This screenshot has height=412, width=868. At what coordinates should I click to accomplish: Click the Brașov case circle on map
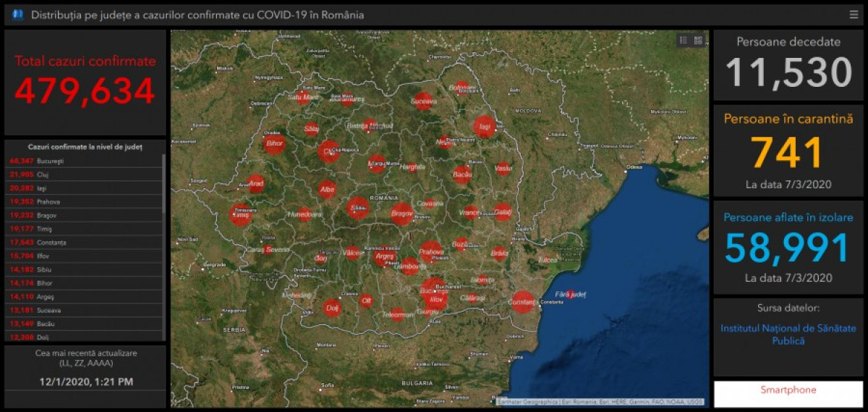coord(401,214)
